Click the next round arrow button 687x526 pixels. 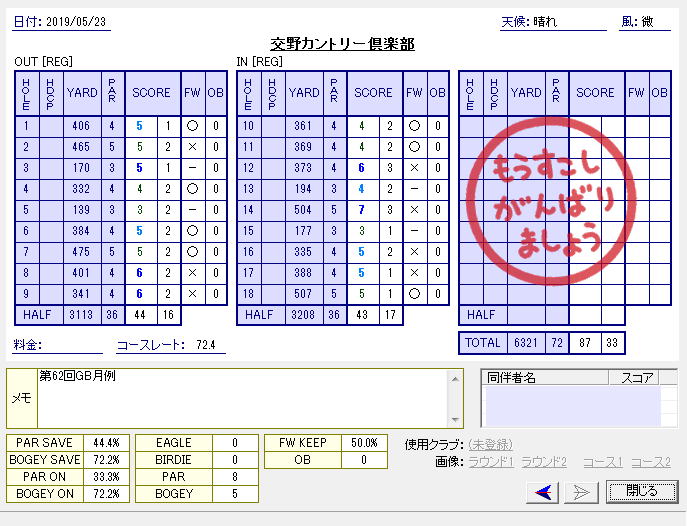(x=584, y=491)
